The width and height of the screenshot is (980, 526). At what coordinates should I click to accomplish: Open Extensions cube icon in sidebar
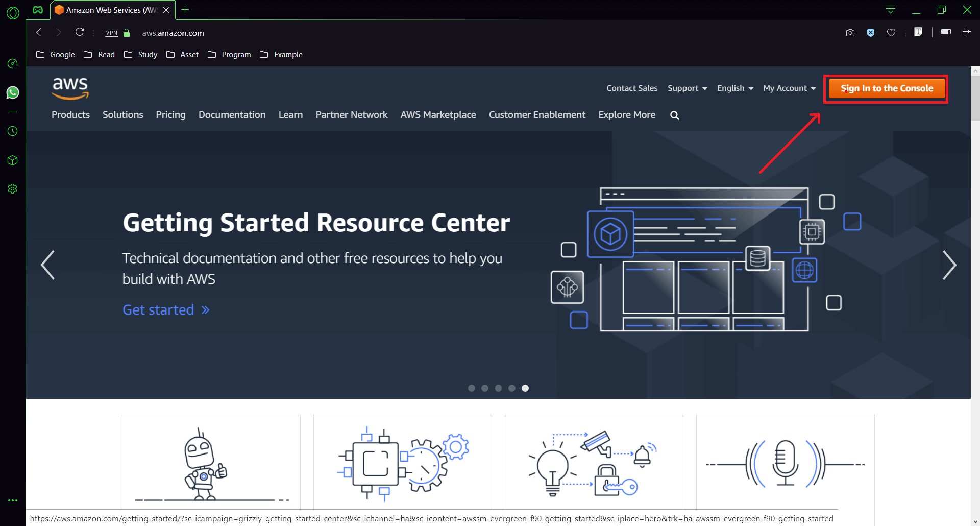(13, 160)
